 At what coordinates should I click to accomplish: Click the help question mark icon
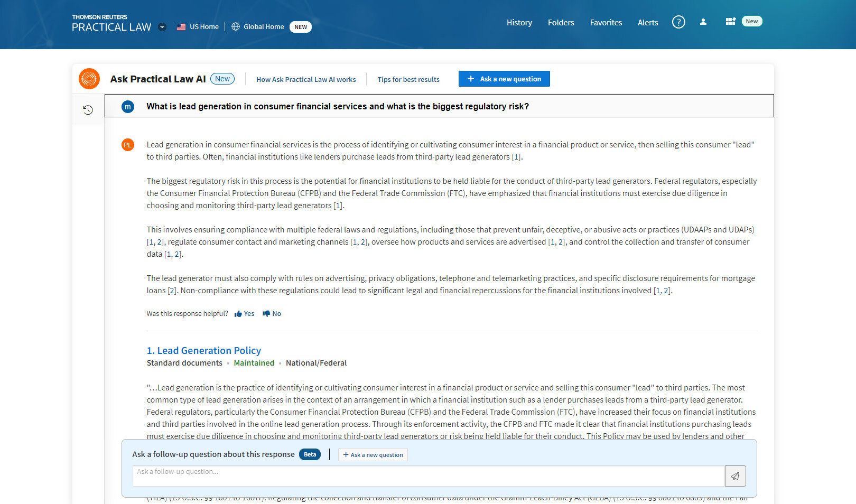pos(678,22)
